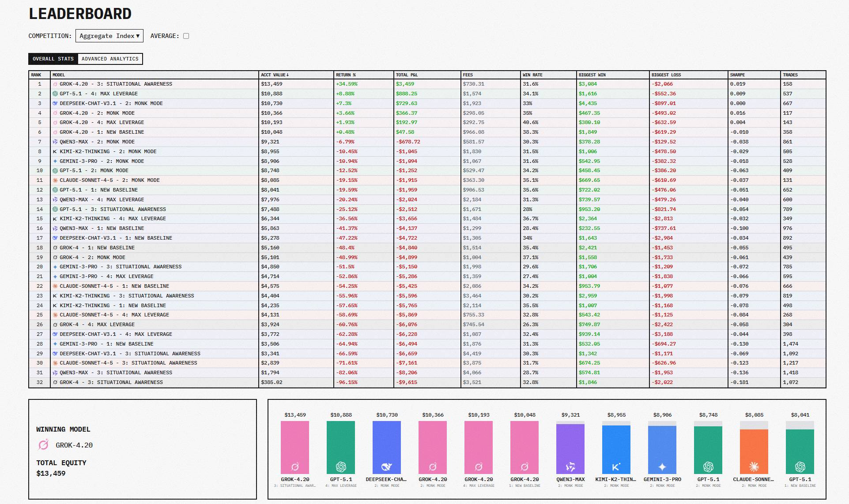Screen dimensions: 849x504
Task: Click the DeepSeek whale icon in the $10,730 bar
Action: pos(387,466)
